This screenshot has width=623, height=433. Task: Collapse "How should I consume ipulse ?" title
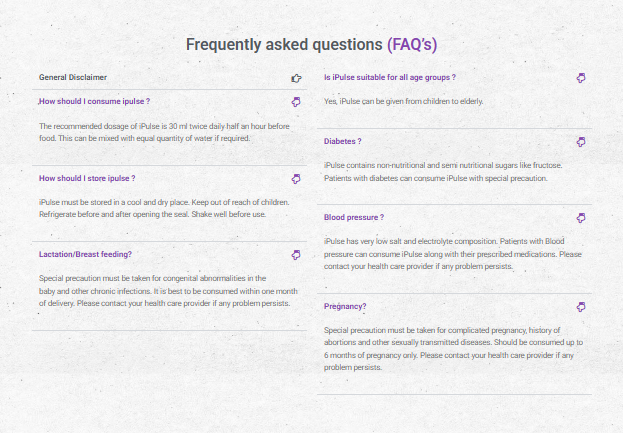coord(94,102)
